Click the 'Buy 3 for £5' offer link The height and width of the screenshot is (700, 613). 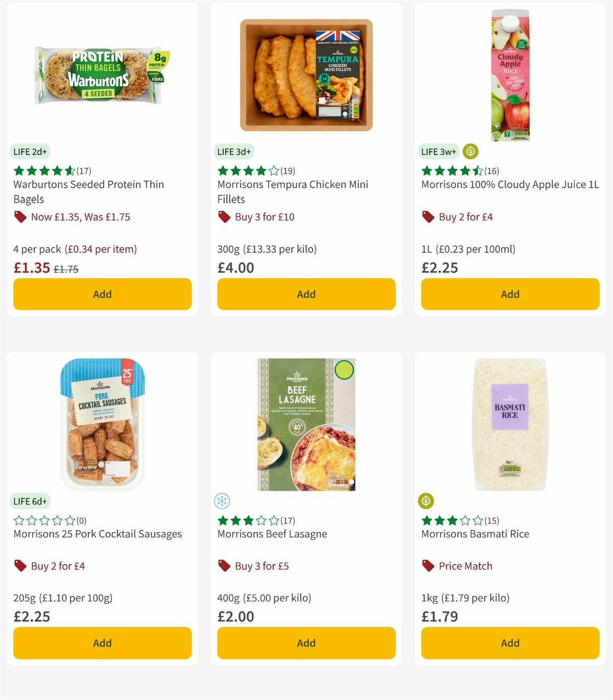click(x=259, y=566)
